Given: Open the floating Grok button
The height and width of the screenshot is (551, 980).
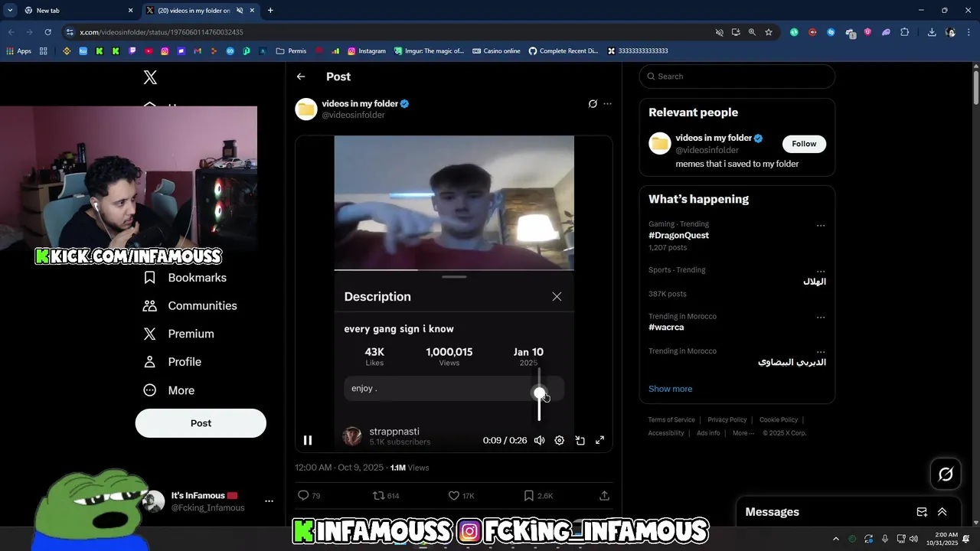Looking at the screenshot, I should [946, 474].
